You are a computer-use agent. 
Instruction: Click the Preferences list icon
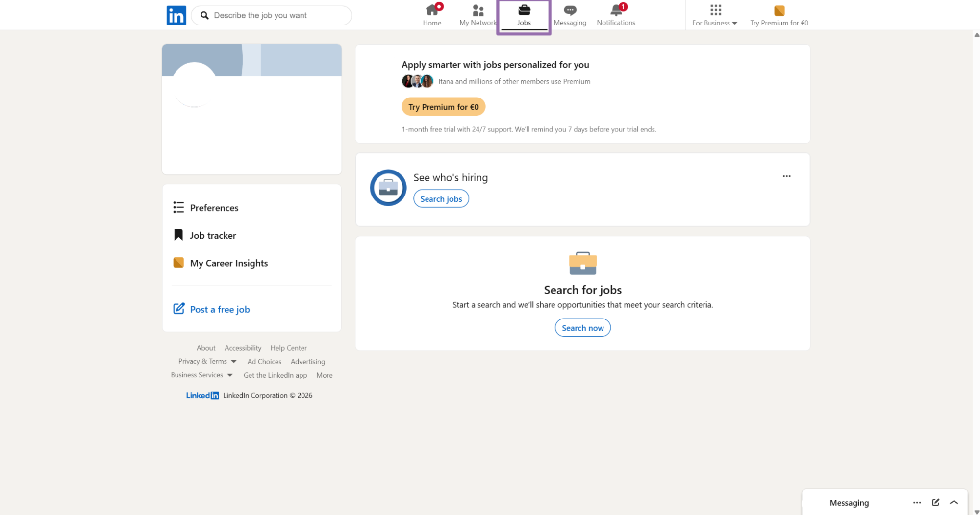(178, 207)
